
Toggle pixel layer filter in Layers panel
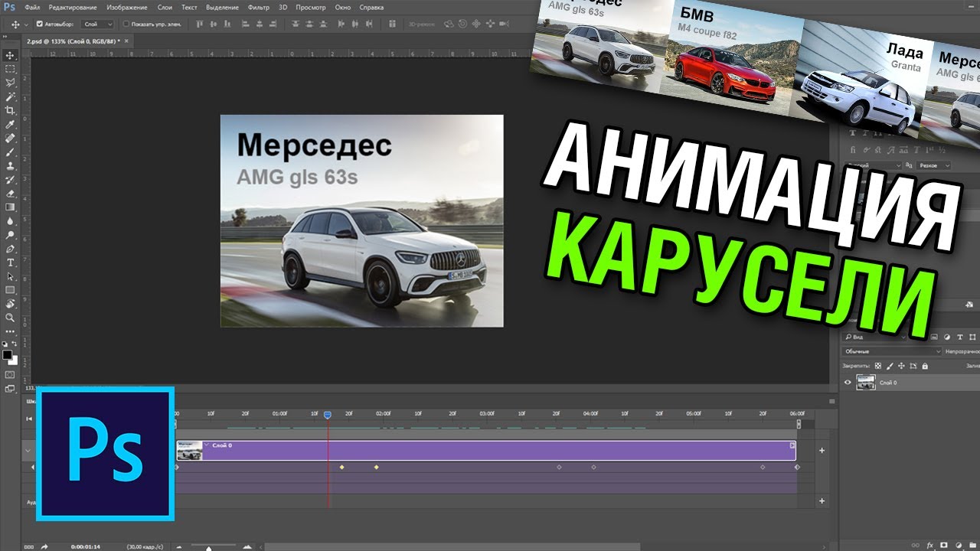click(933, 336)
